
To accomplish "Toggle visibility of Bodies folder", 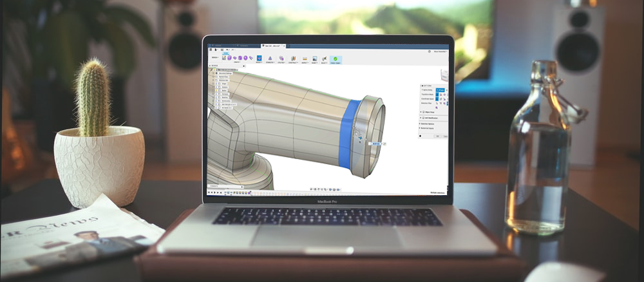I will pos(216,90).
